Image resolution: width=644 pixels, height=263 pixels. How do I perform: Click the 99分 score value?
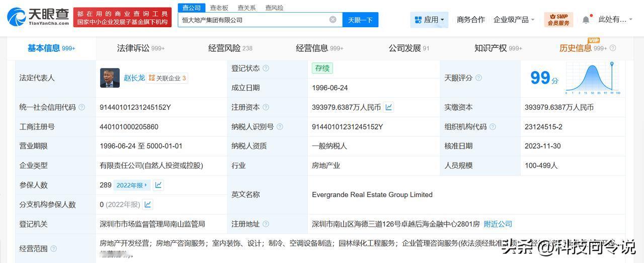[x=544, y=78]
